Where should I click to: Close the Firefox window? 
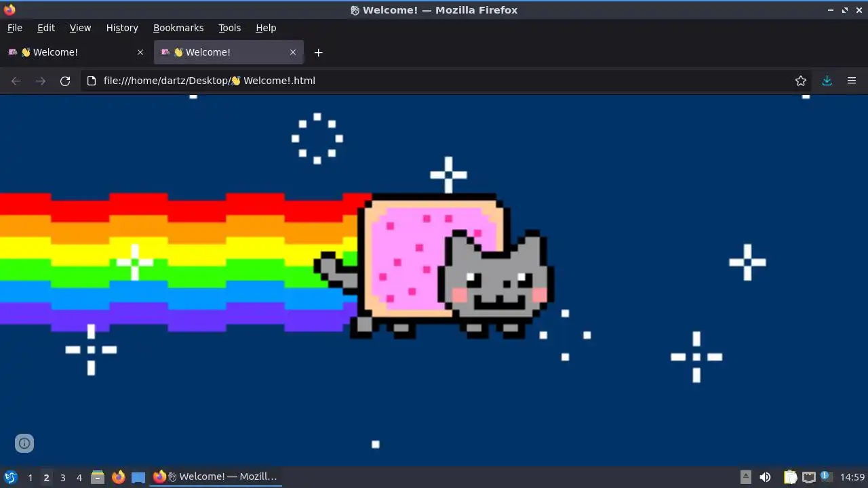(859, 10)
